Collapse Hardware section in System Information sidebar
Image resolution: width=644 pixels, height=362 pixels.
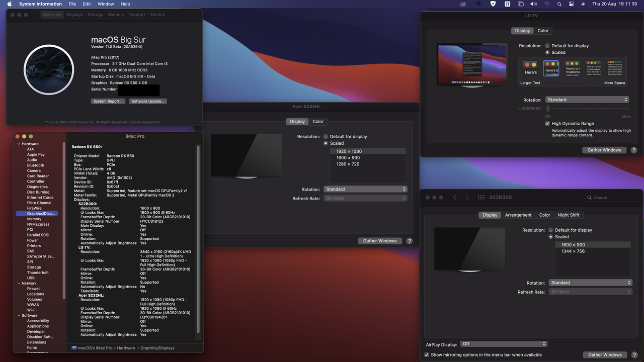19,144
